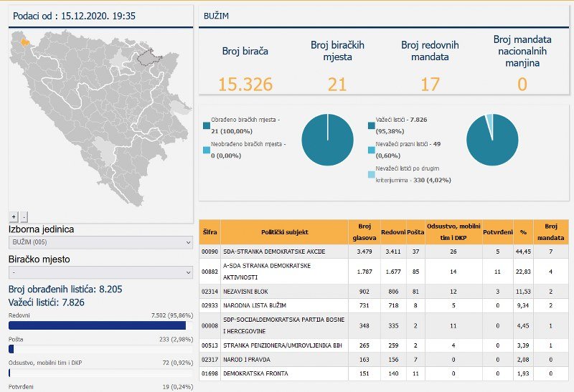Click the Šifra column header
The width and height of the screenshot is (574, 392).
pyautogui.click(x=210, y=232)
